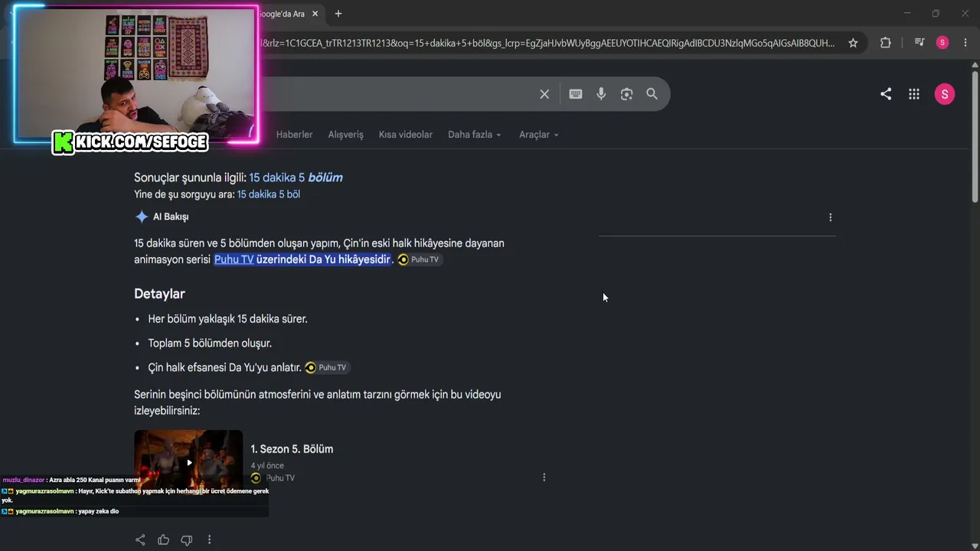Share the AI overview answer
The width and height of the screenshot is (980, 551).
(140, 540)
